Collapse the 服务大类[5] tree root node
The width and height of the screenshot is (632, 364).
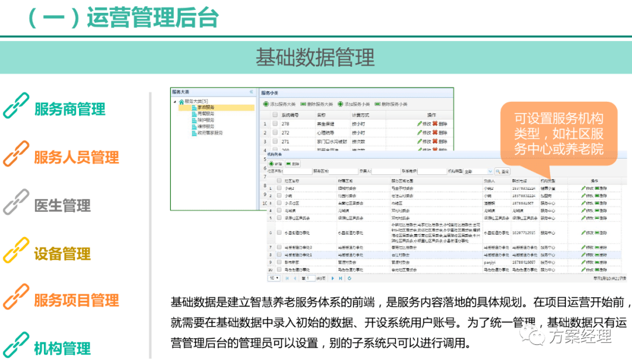174,102
